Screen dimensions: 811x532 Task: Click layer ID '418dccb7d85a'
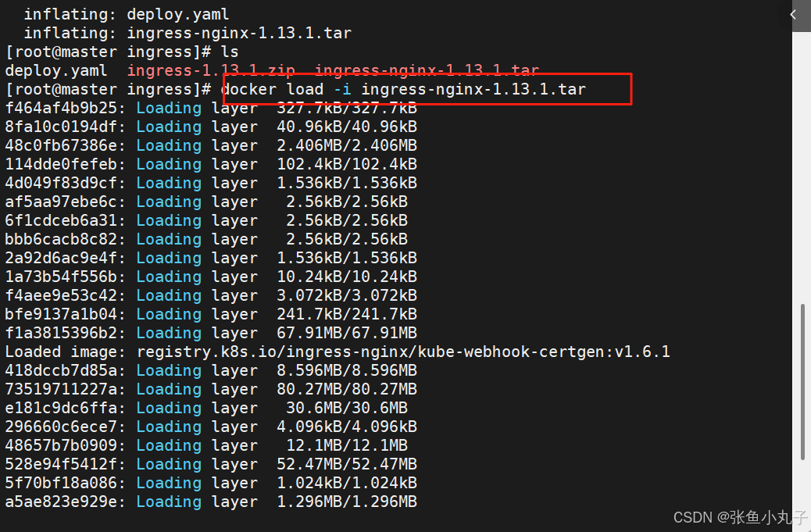61,370
